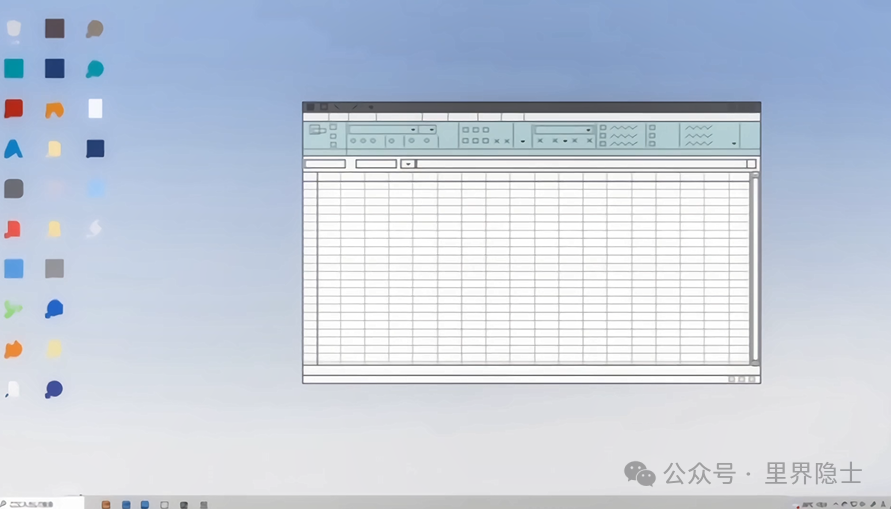Screen dimensions: 891x509
Task: Select the dark gray rounded square desktop icon
Action: click(x=14, y=188)
